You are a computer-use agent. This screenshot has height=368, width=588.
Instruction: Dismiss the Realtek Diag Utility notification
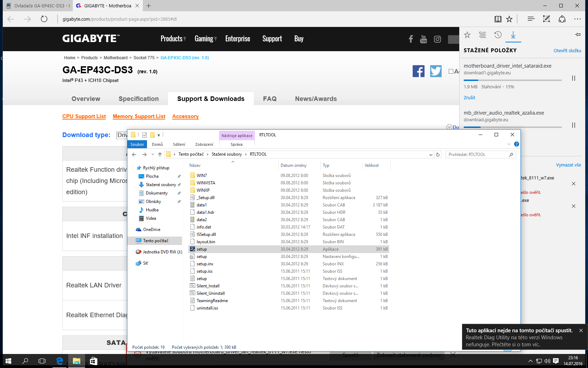click(x=581, y=330)
